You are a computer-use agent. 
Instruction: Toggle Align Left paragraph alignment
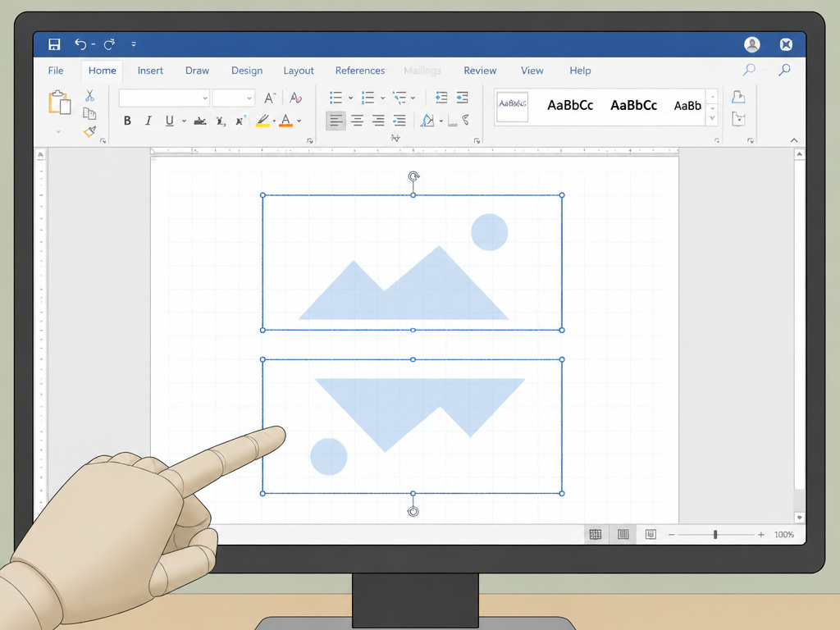[x=336, y=121]
